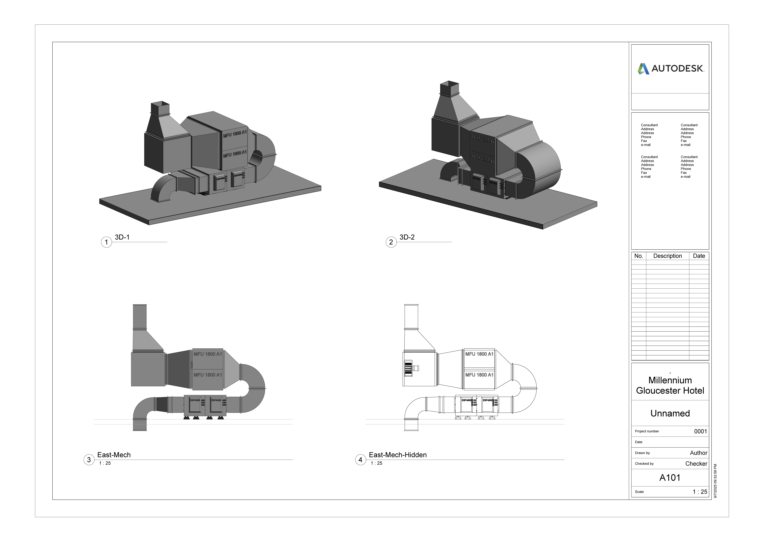Image resolution: width=764 pixels, height=541 pixels.
Task: Click the "3D-2" view title
Action: pos(407,237)
